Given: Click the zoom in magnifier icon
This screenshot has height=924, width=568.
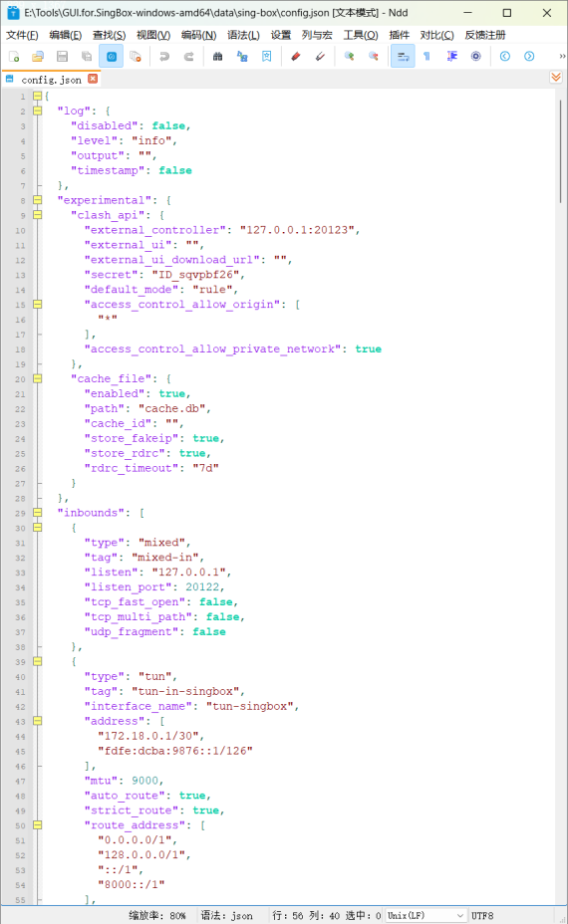Looking at the screenshot, I should tap(349, 57).
